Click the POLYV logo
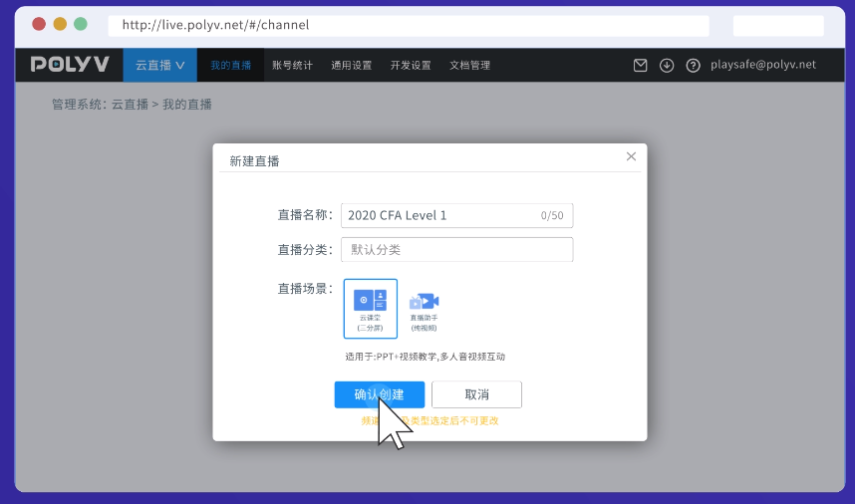Screen dimensions: 855x504 pos(70,65)
